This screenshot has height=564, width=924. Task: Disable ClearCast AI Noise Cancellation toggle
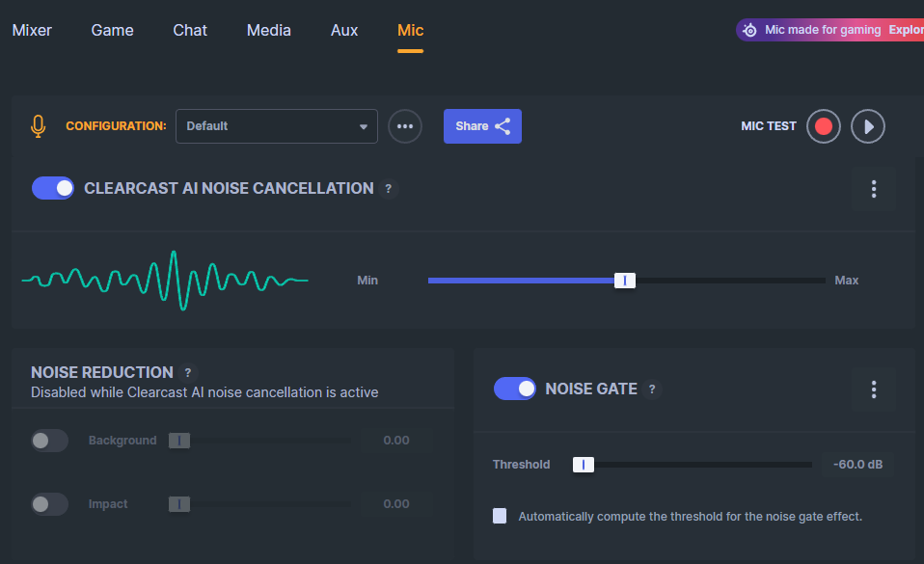coord(53,188)
